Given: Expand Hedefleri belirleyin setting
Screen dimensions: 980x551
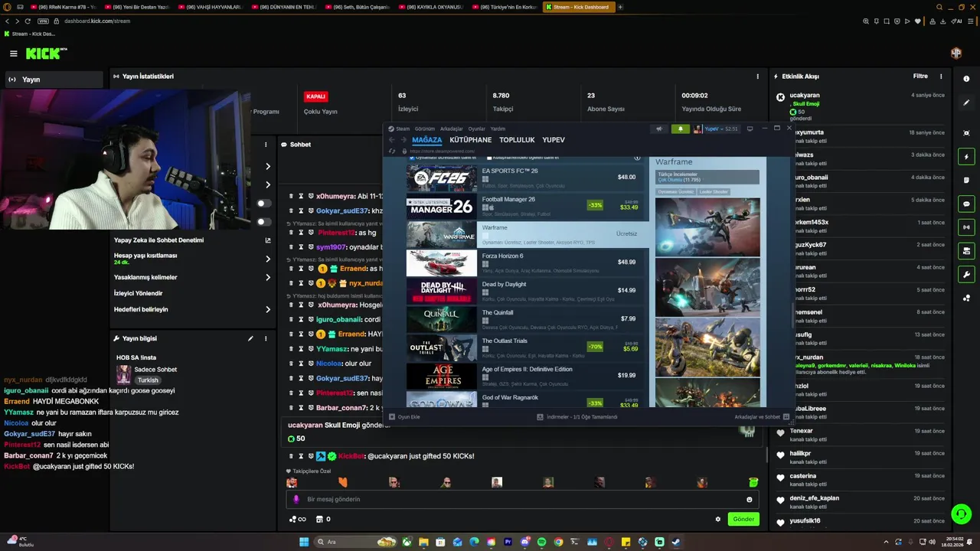Looking at the screenshot, I should click(x=268, y=309).
